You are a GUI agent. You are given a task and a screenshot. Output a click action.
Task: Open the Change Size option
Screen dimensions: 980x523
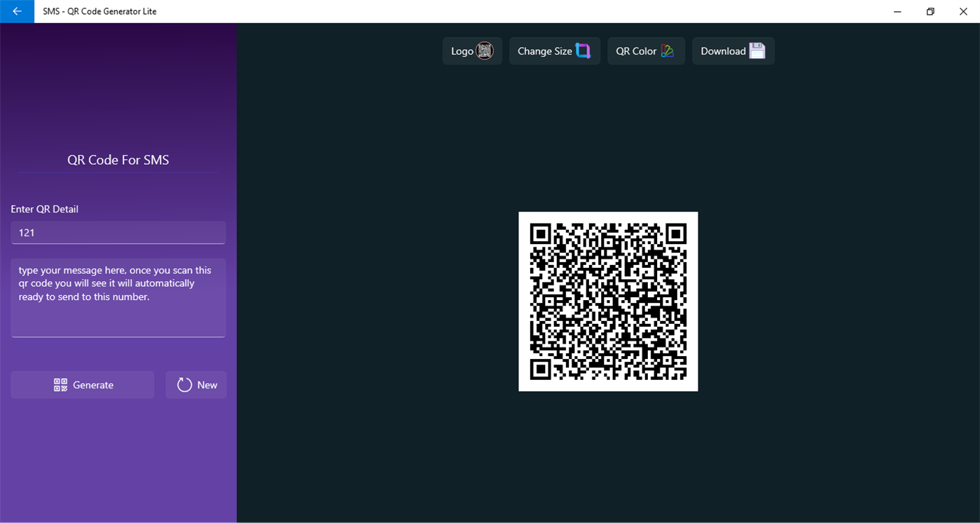555,51
